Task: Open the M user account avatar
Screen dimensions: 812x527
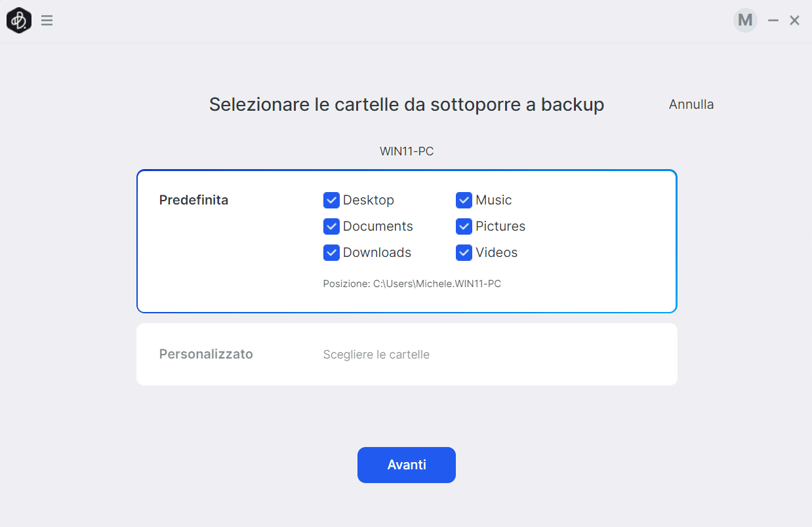Action: pyautogui.click(x=745, y=20)
